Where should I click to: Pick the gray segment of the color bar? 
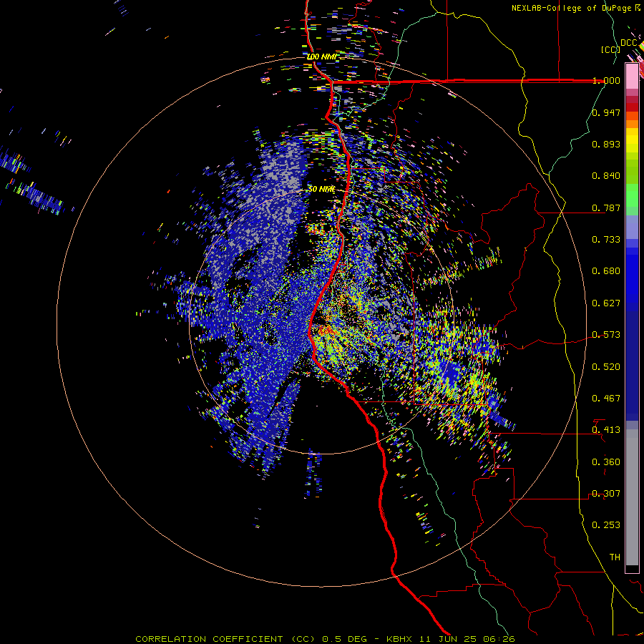tap(632, 497)
